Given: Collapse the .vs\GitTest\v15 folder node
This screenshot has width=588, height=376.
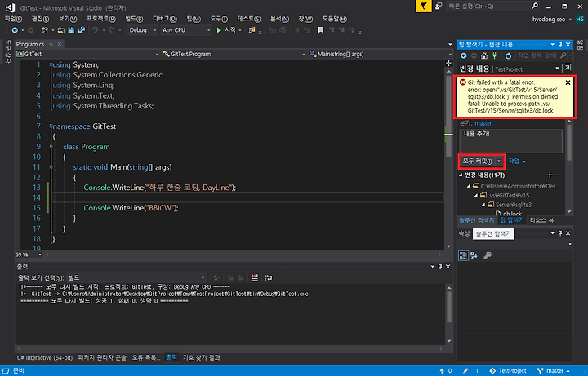Looking at the screenshot, I should point(476,196).
